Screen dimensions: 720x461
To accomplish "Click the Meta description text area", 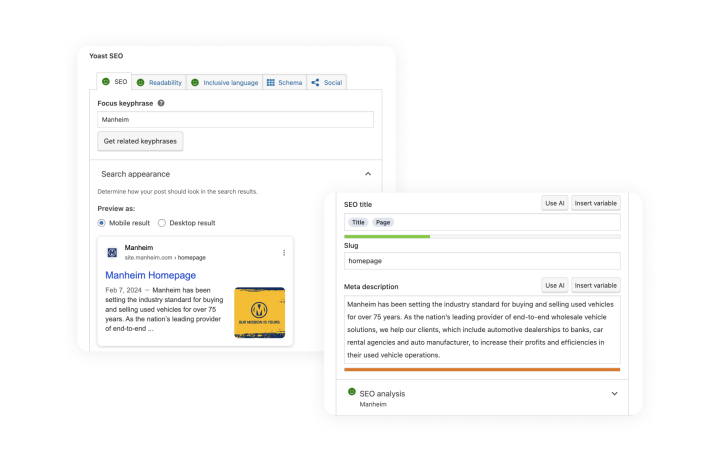I will tap(482, 329).
